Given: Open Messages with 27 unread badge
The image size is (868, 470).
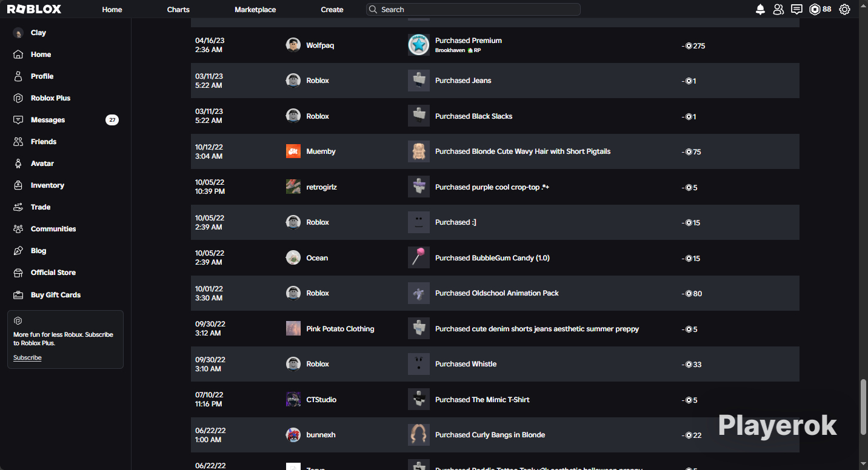Looking at the screenshot, I should [x=65, y=120].
